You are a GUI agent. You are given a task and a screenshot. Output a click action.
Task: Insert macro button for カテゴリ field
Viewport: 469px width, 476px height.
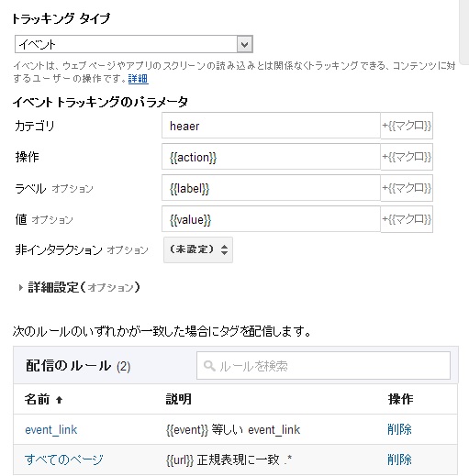pyautogui.click(x=407, y=126)
